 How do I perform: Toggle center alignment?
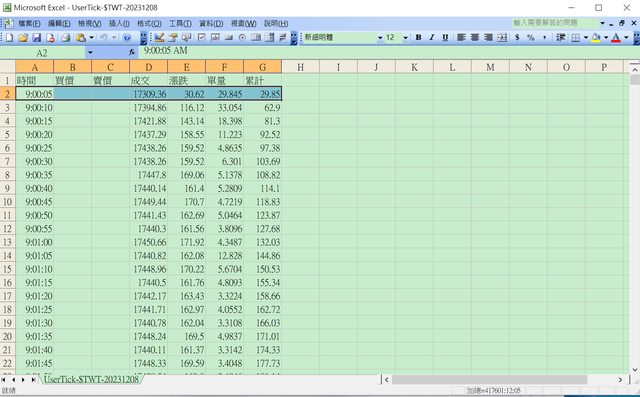475,38
